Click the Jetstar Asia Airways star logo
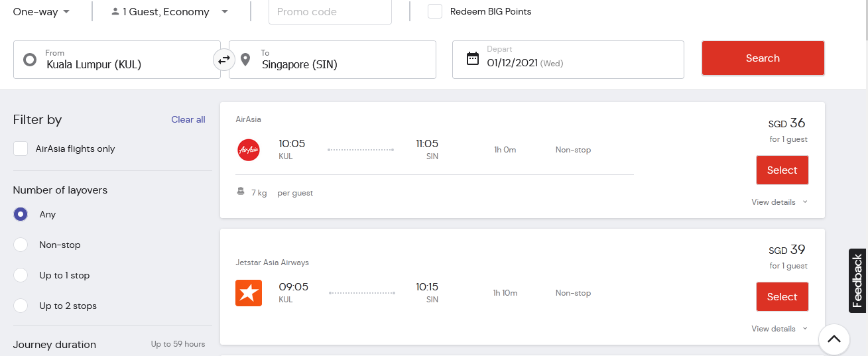Viewport: 868px width, 356px height. pos(249,293)
